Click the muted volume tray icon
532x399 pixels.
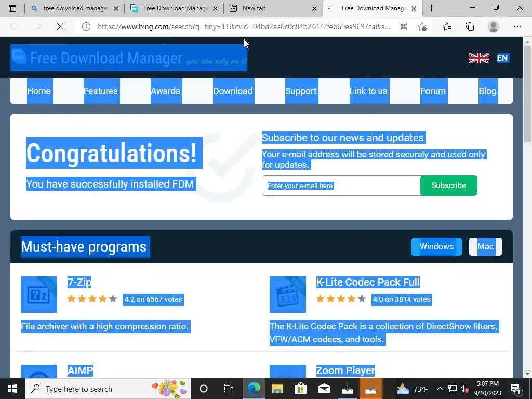pyautogui.click(x=465, y=389)
